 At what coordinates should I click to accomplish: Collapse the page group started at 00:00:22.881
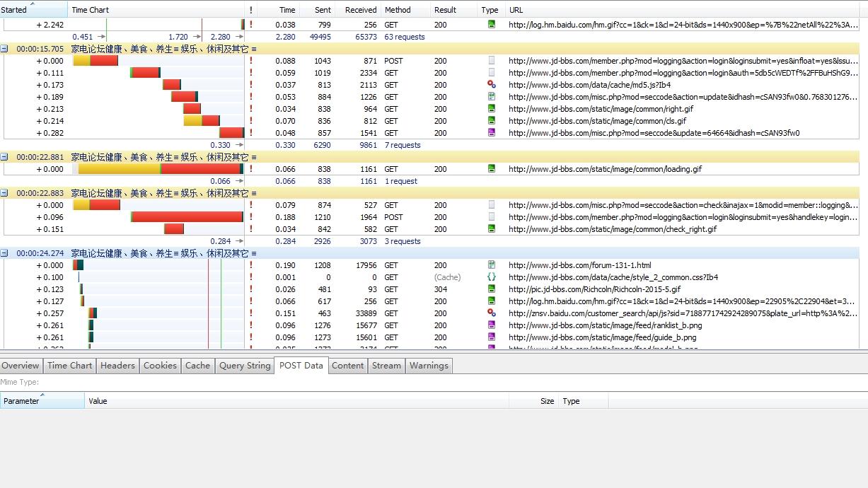[5, 157]
